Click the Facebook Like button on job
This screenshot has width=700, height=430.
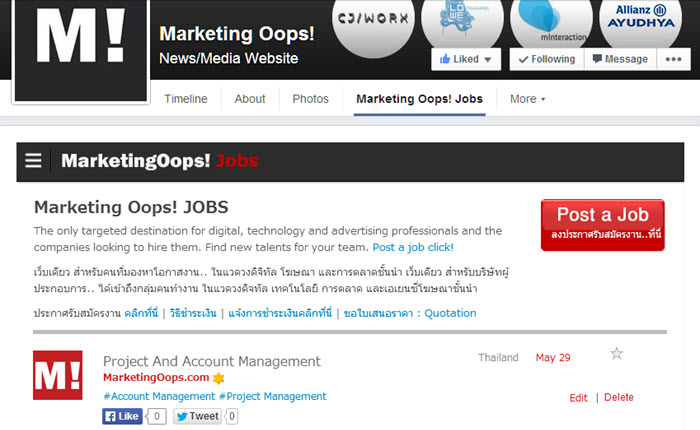pos(122,416)
